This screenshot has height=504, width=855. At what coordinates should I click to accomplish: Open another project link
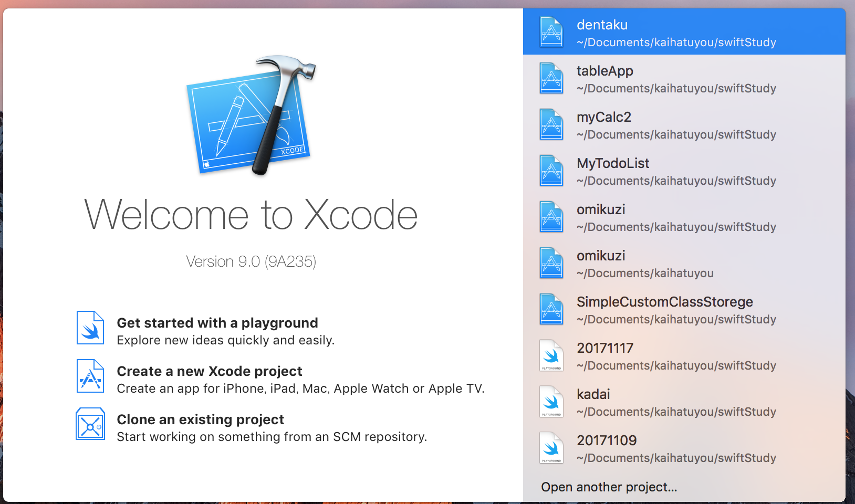coord(609,487)
